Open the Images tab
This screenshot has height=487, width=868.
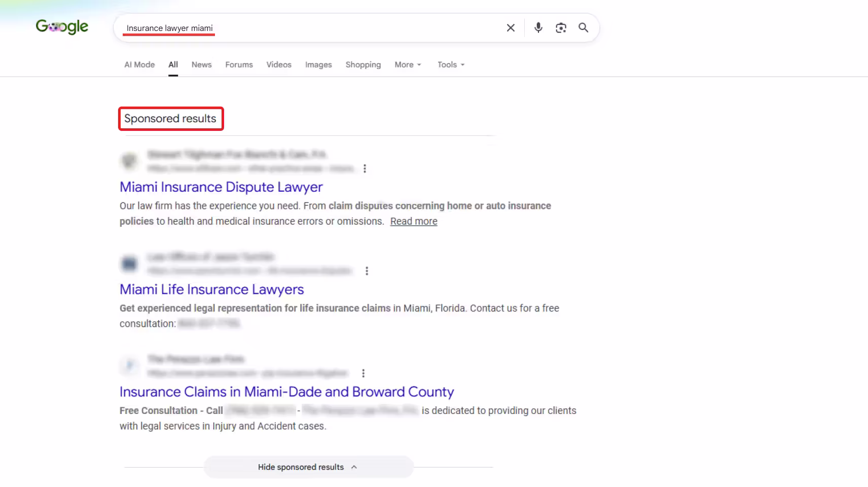(318, 64)
